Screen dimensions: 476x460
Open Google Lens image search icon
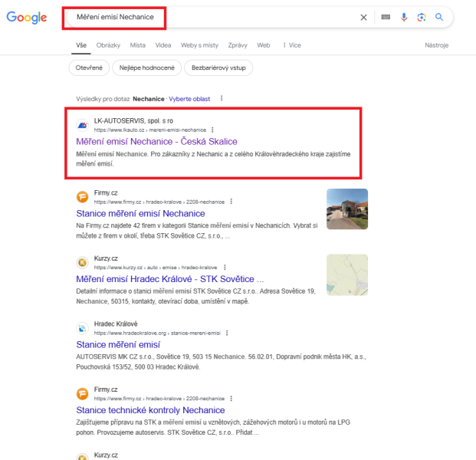422,18
